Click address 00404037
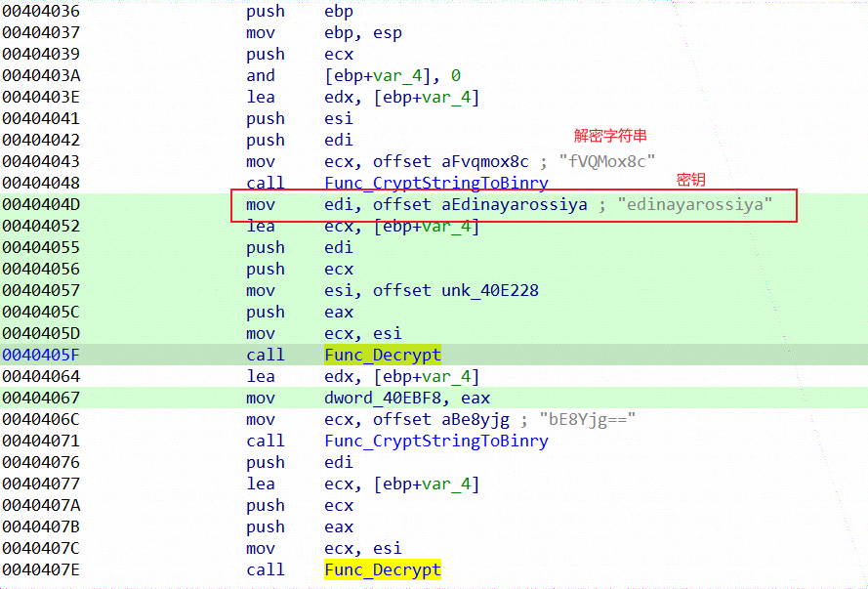868x589 pixels. pyautogui.click(x=41, y=32)
